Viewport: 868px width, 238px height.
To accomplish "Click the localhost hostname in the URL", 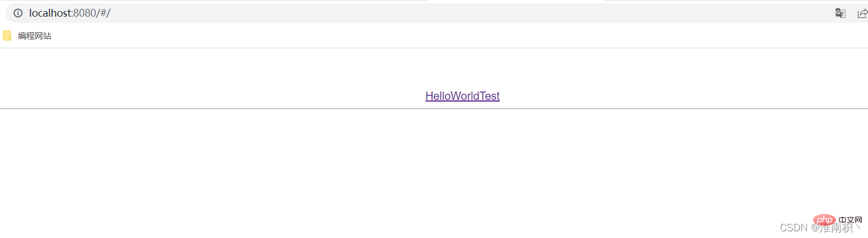I will pos(49,13).
